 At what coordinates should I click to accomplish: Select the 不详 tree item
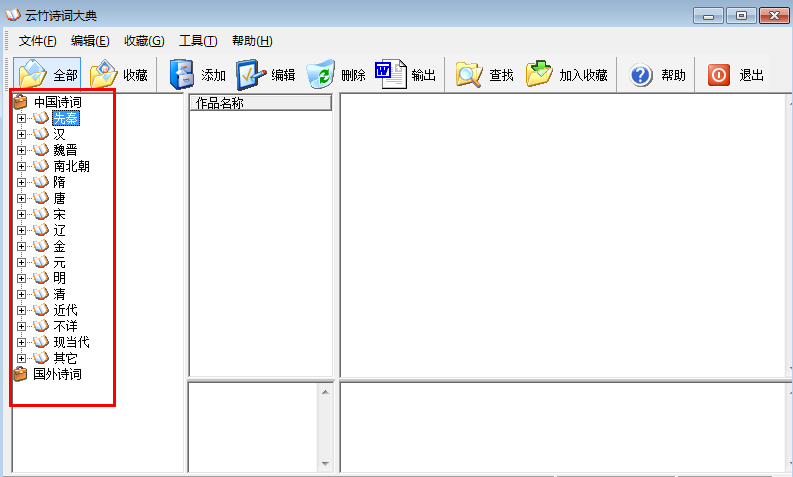[x=65, y=326]
